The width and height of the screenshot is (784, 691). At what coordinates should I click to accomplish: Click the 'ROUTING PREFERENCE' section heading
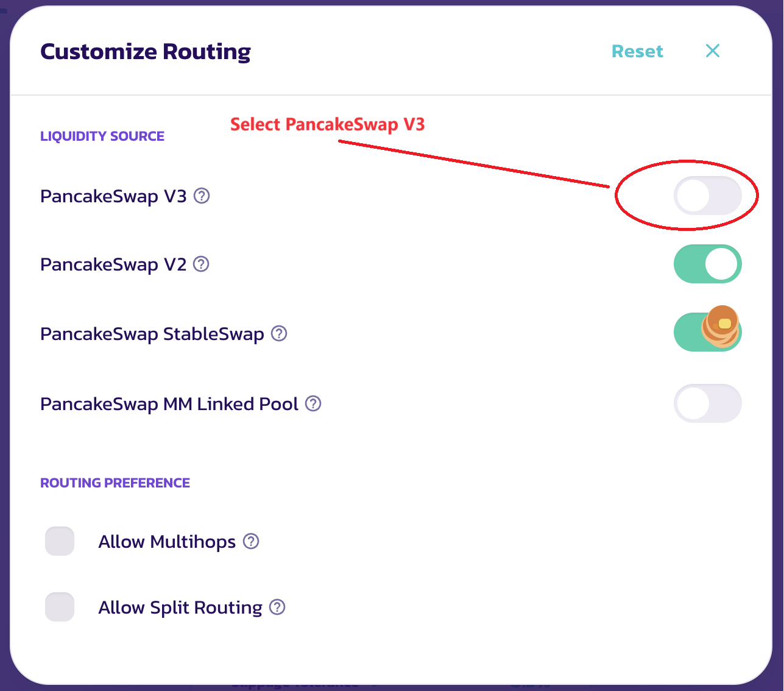(x=115, y=483)
